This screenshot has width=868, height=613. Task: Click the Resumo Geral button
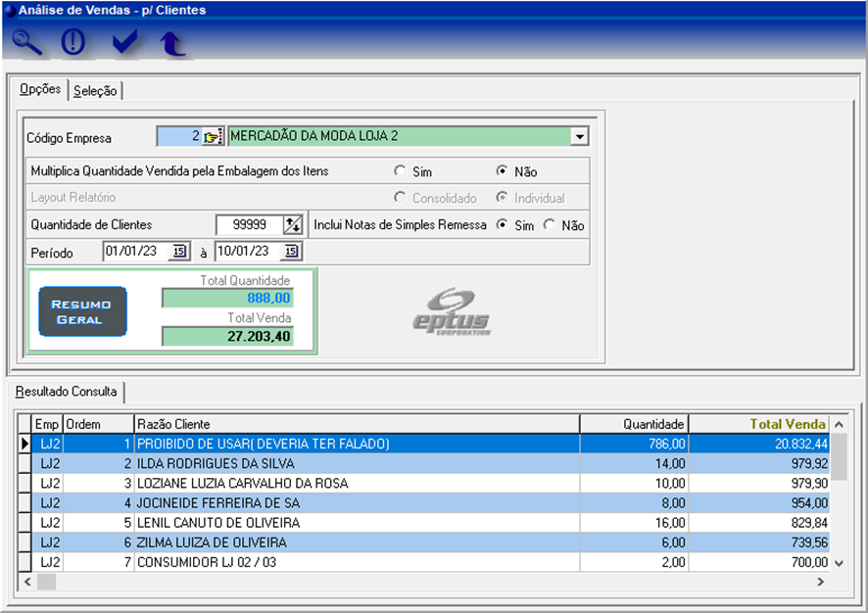click(82, 311)
